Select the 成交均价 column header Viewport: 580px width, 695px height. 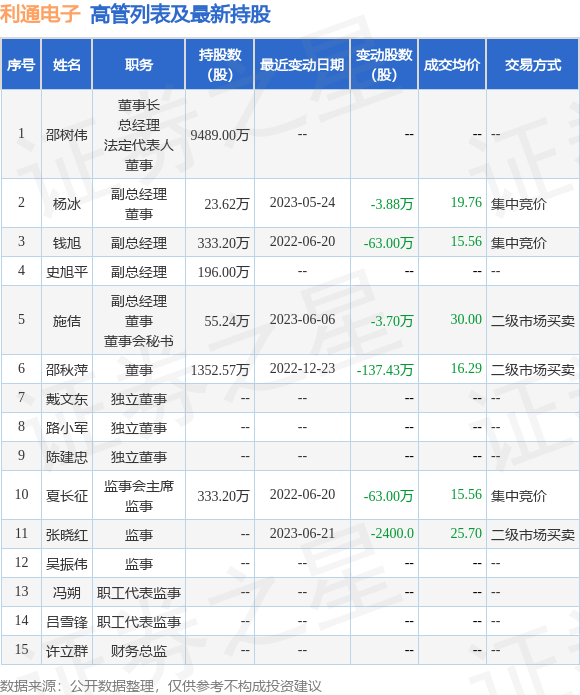(x=452, y=65)
